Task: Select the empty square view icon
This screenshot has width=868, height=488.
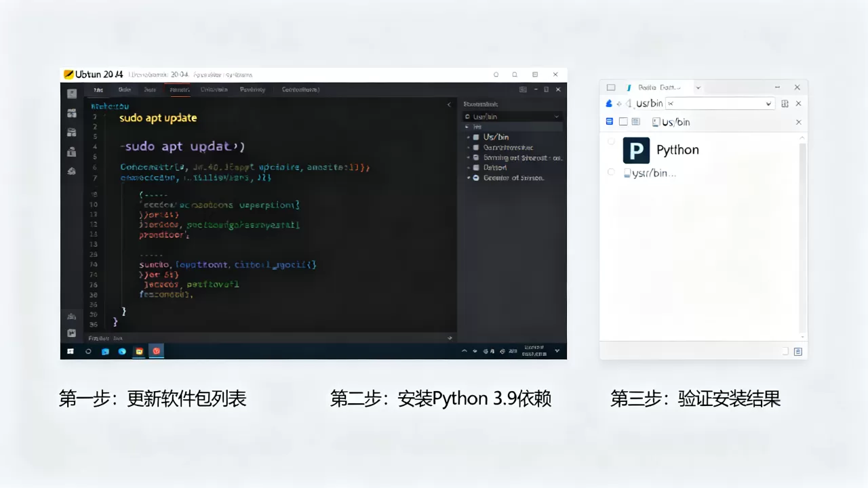Action: pyautogui.click(x=623, y=121)
